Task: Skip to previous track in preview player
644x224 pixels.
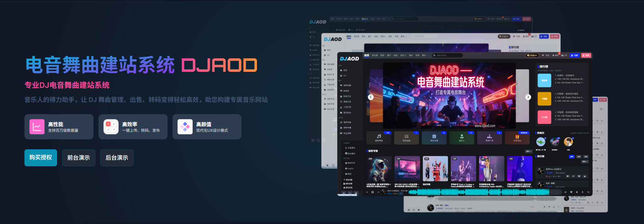Action: click(367, 192)
